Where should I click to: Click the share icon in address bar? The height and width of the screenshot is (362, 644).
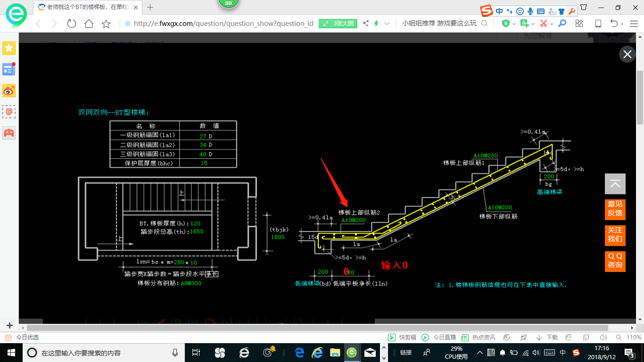pos(366,24)
